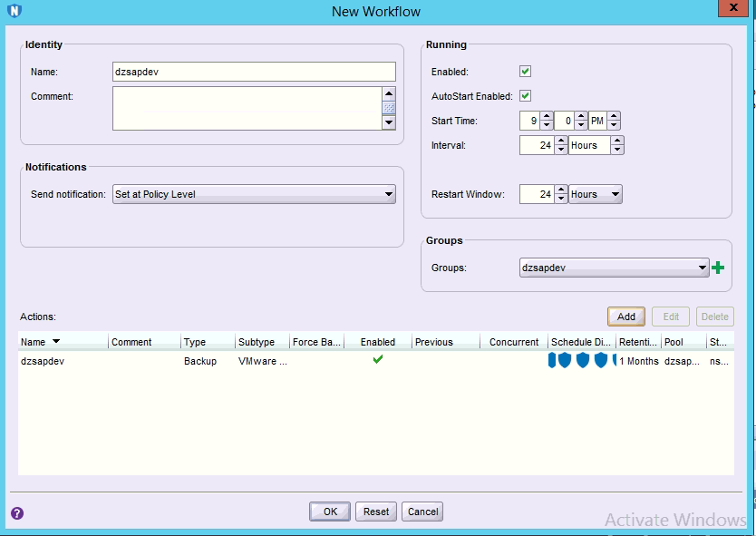This screenshot has height=536, width=756.
Task: Uncheck the Enabled checkbox
Action: coord(525,72)
